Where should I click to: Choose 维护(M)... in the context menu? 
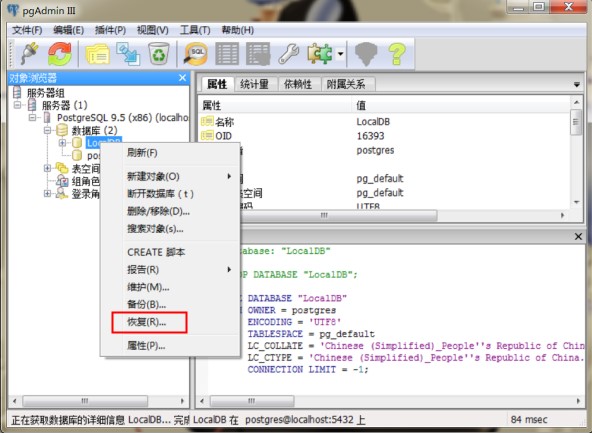click(170, 287)
